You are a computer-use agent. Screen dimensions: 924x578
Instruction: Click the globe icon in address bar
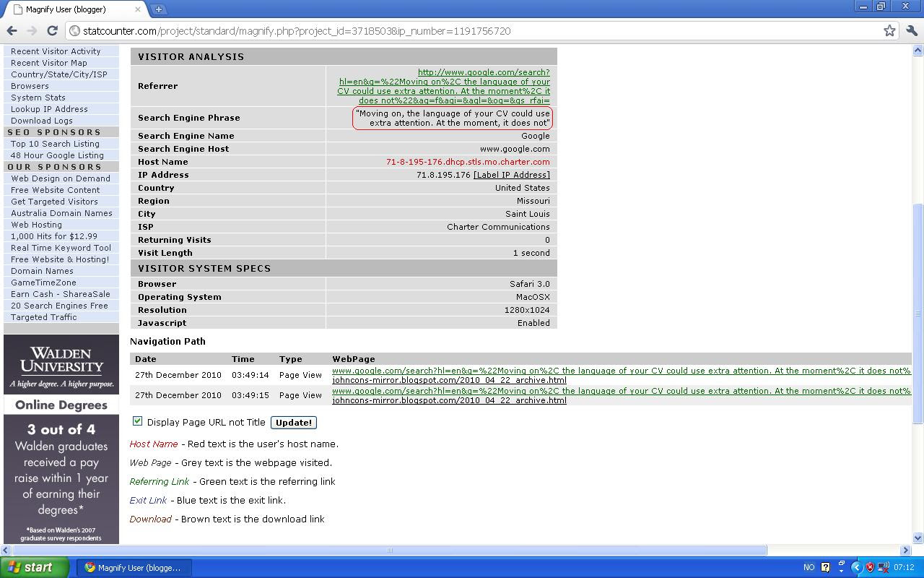click(x=74, y=31)
